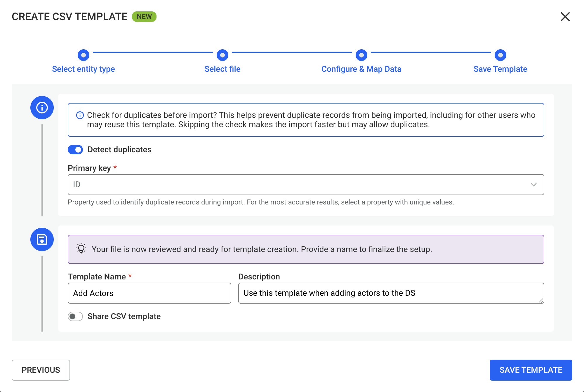Click the 'Your file is now reviewed' banner text

click(x=262, y=249)
